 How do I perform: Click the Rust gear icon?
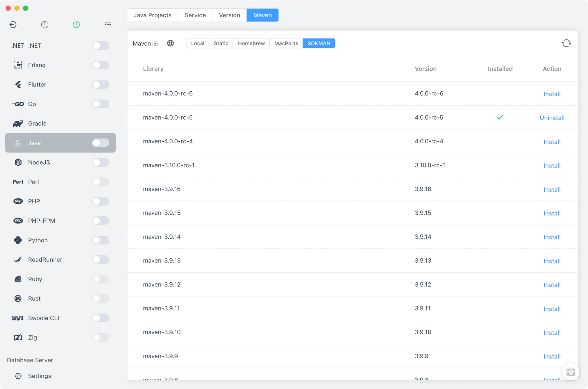point(18,299)
